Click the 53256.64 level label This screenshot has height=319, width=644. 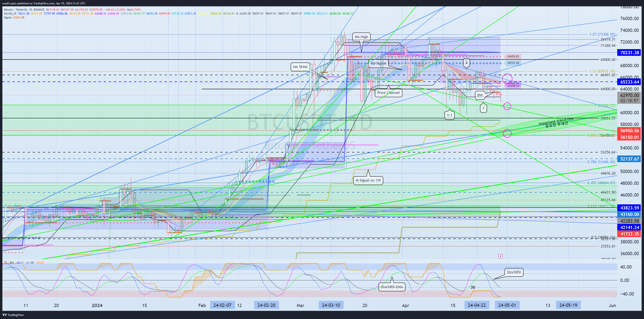click(x=608, y=152)
